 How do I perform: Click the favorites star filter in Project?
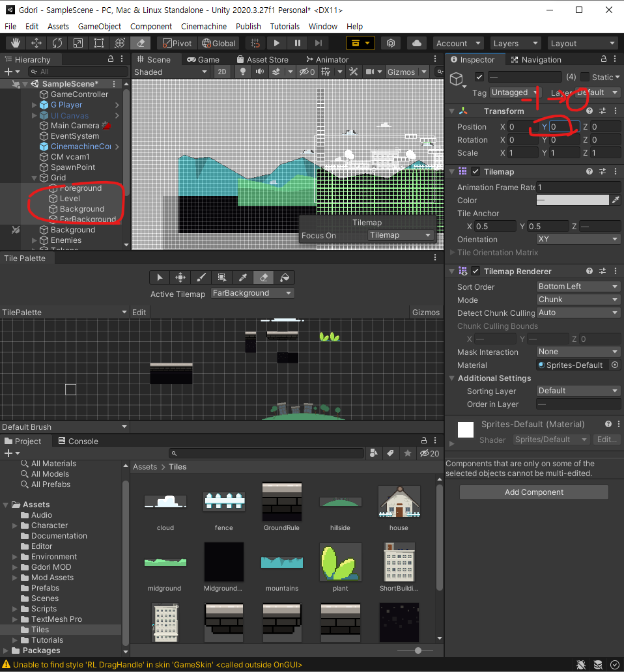click(408, 453)
